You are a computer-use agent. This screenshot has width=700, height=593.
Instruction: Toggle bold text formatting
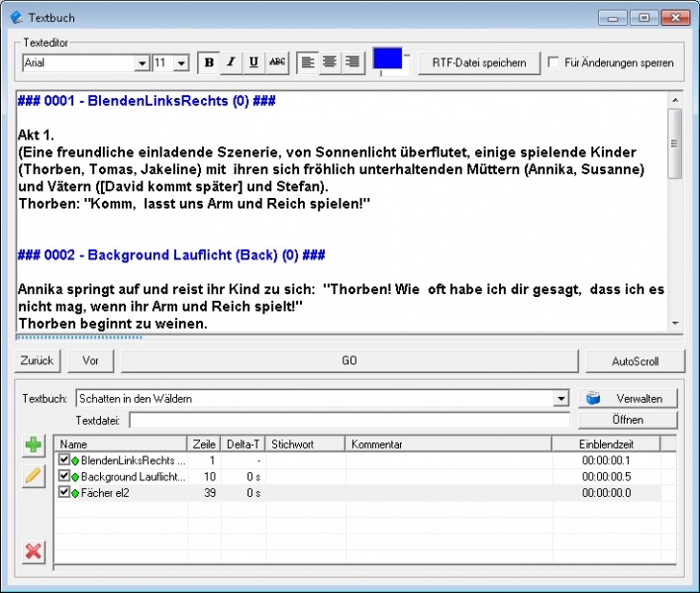[x=209, y=62]
